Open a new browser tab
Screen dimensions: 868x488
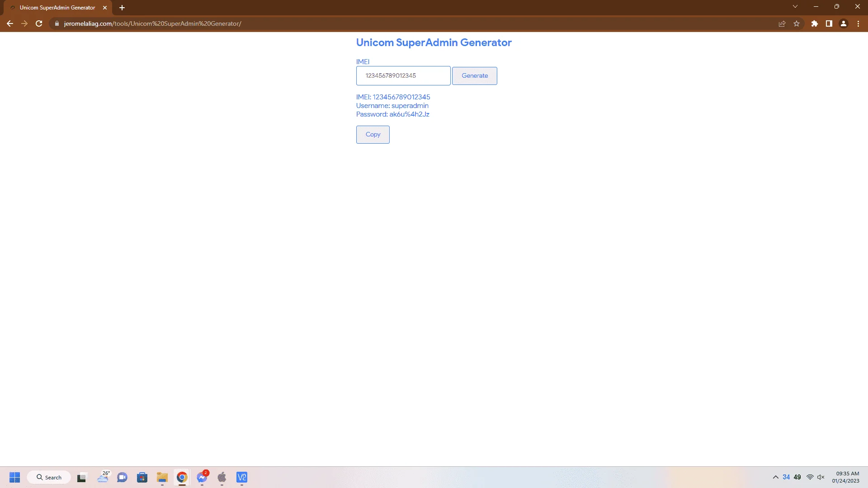122,8
